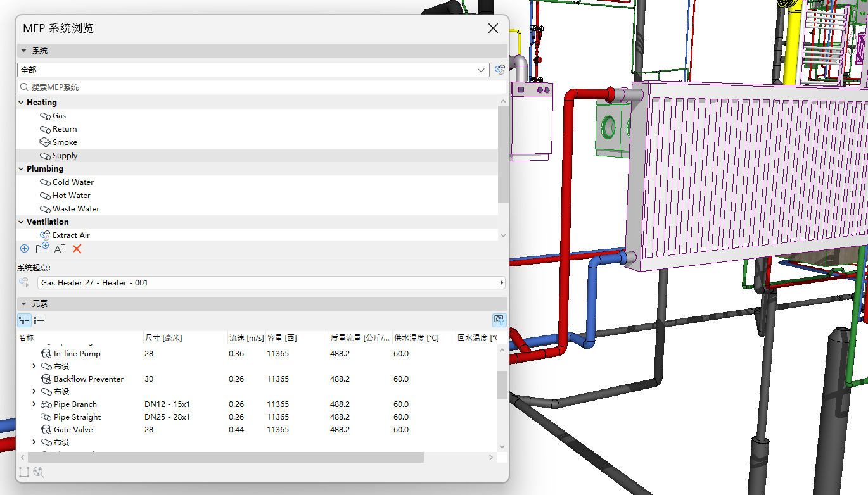
Task: Activate the rectangle selection icon at the bottom
Action: point(24,472)
